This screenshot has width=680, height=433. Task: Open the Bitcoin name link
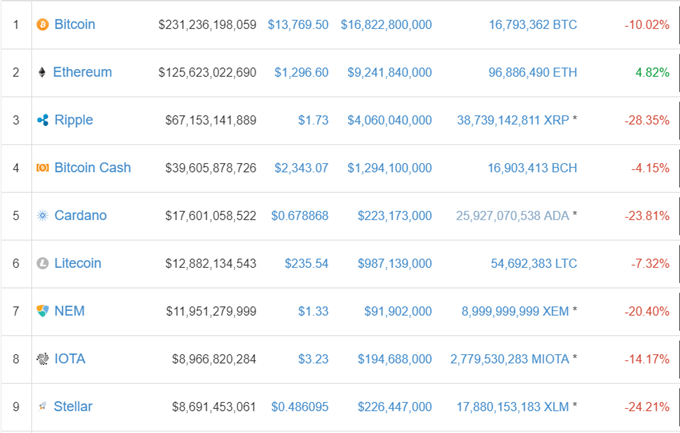[75, 24]
